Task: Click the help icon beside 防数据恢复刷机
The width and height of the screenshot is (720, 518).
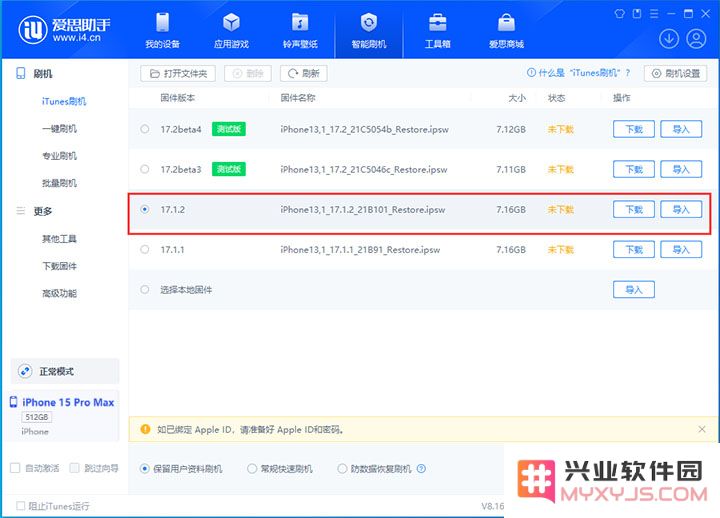Action: coord(421,469)
